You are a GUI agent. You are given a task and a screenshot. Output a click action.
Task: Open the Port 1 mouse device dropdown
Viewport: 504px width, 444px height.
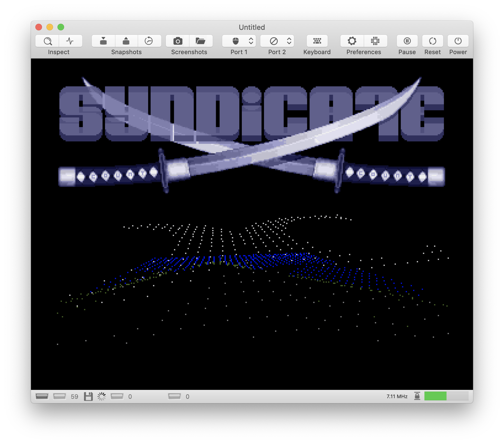(239, 41)
